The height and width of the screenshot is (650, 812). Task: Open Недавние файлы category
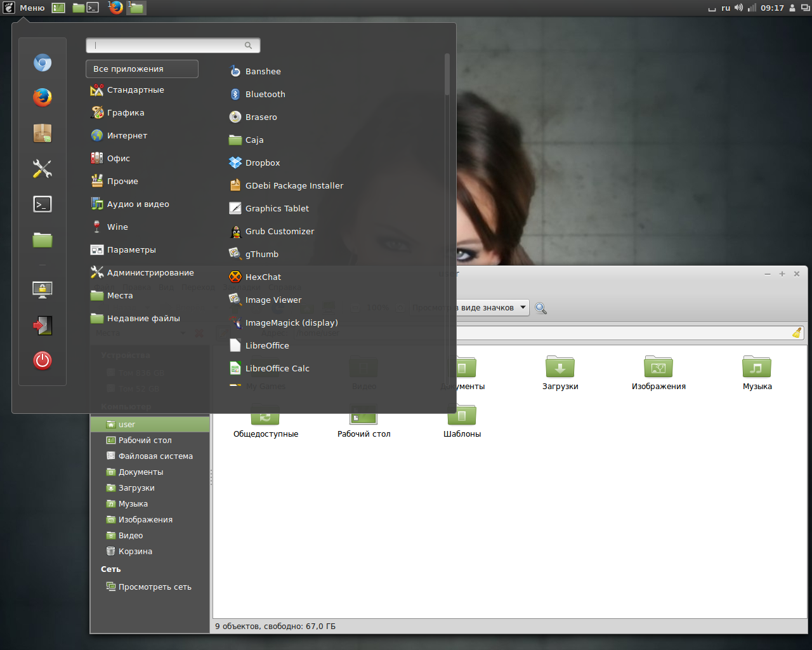135,319
